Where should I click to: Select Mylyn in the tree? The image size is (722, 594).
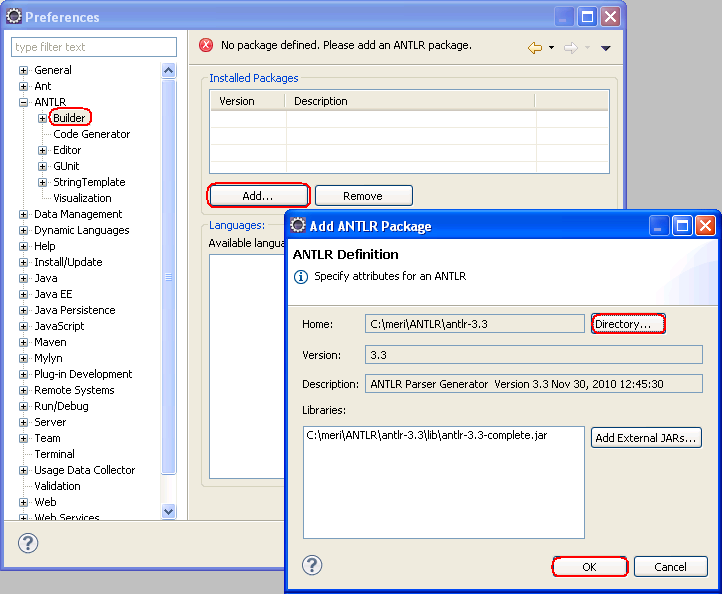coord(48,358)
